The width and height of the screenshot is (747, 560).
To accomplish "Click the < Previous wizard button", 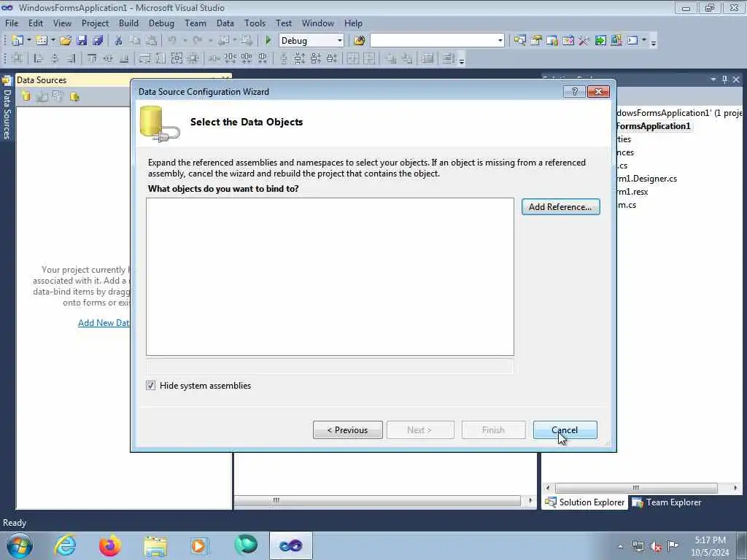I will point(347,430).
